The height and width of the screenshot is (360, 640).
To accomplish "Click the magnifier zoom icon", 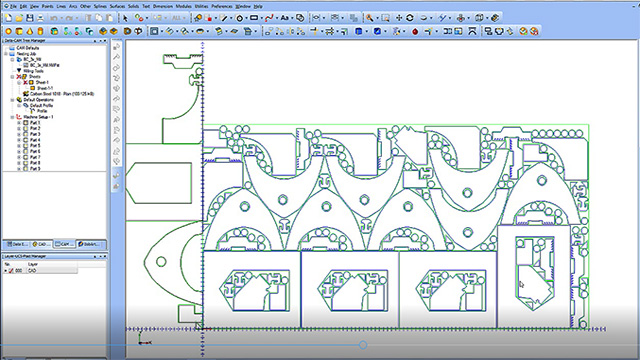I will [369, 18].
